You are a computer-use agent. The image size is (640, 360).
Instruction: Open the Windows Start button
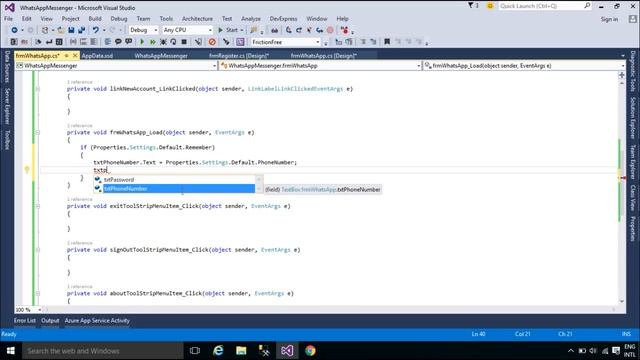[x=11, y=351]
